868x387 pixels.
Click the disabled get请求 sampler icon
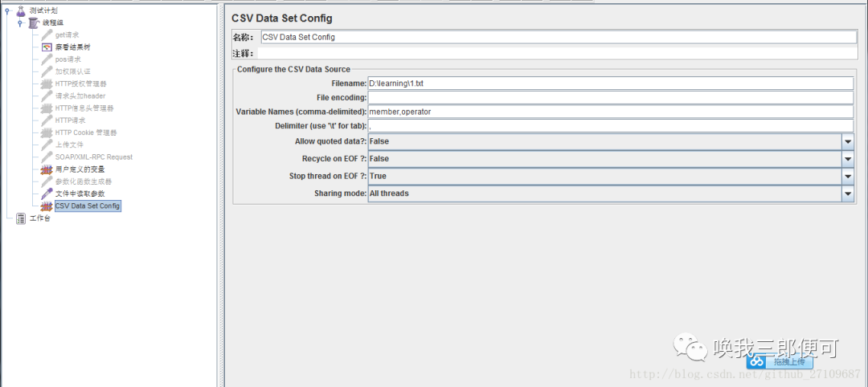tap(47, 35)
